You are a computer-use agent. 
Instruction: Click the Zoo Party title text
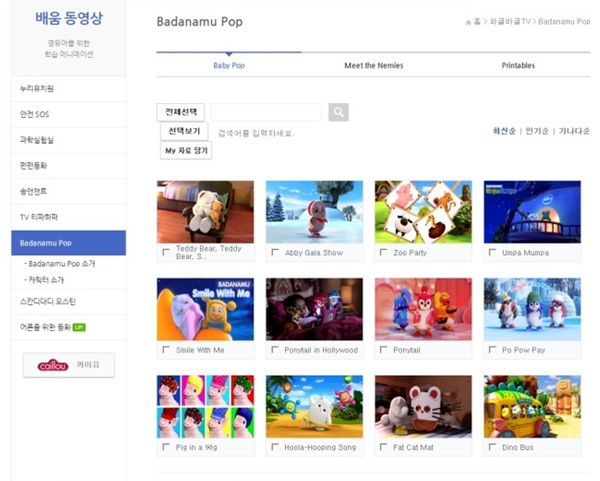[x=410, y=253]
